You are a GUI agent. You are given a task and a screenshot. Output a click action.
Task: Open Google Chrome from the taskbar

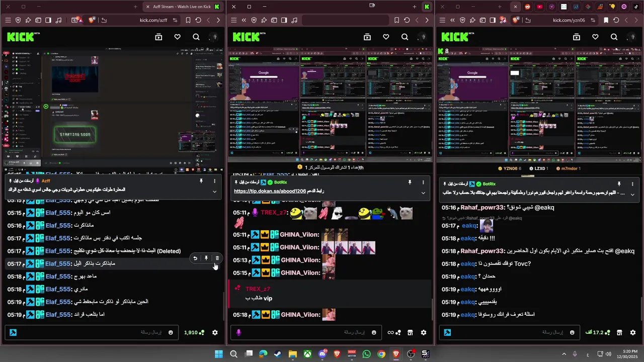381,354
